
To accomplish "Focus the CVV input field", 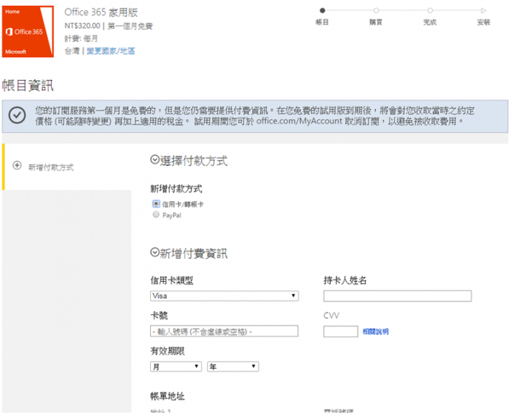I will [x=341, y=331].
